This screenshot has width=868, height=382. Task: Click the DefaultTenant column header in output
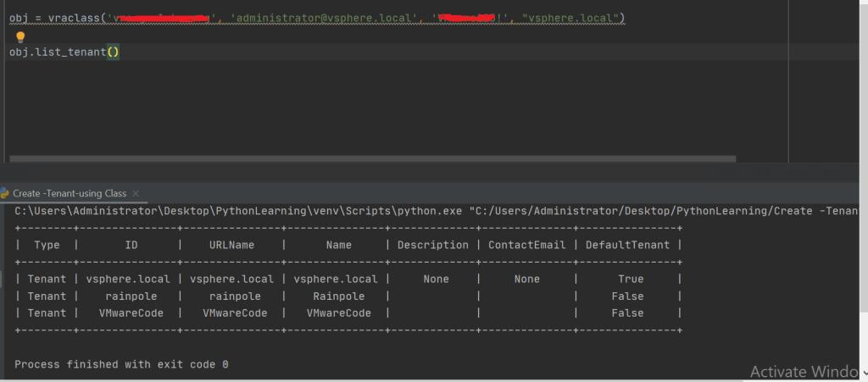pyautogui.click(x=627, y=245)
